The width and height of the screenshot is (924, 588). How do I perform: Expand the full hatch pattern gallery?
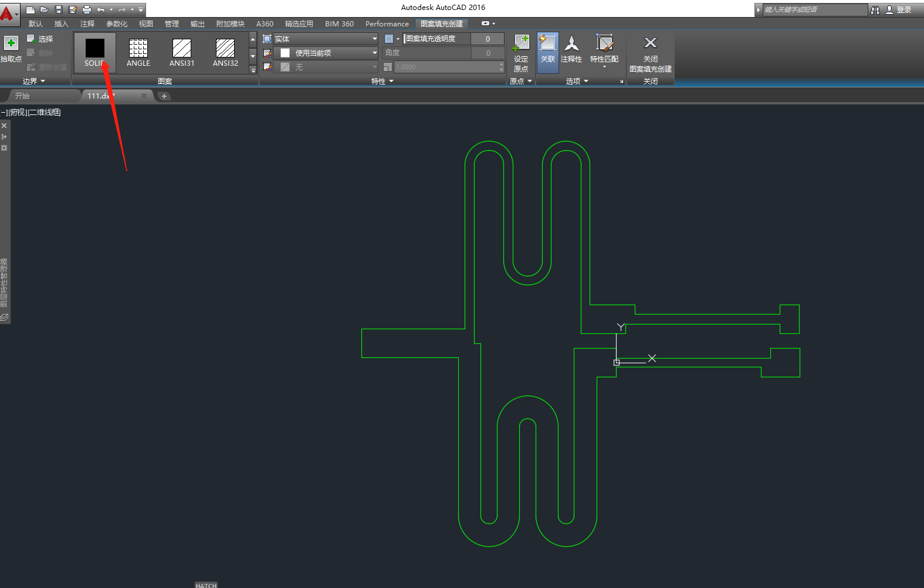pos(253,69)
